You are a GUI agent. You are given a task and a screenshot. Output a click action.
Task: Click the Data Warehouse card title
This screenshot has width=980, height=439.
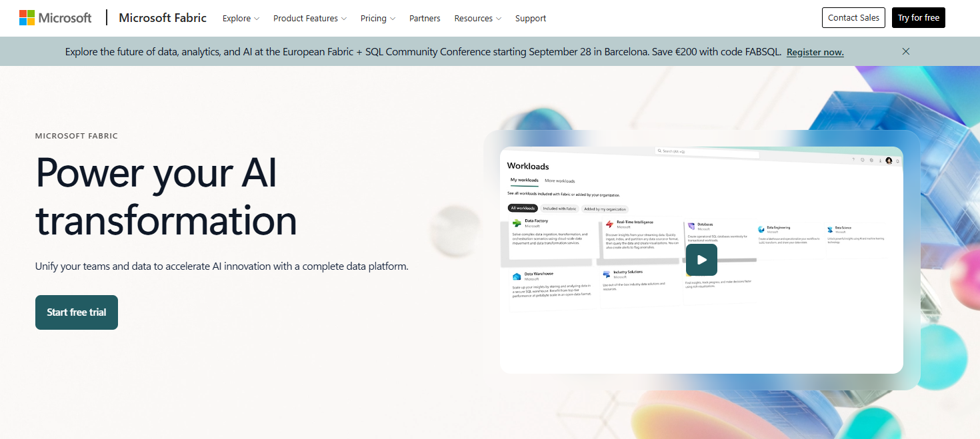(x=539, y=274)
